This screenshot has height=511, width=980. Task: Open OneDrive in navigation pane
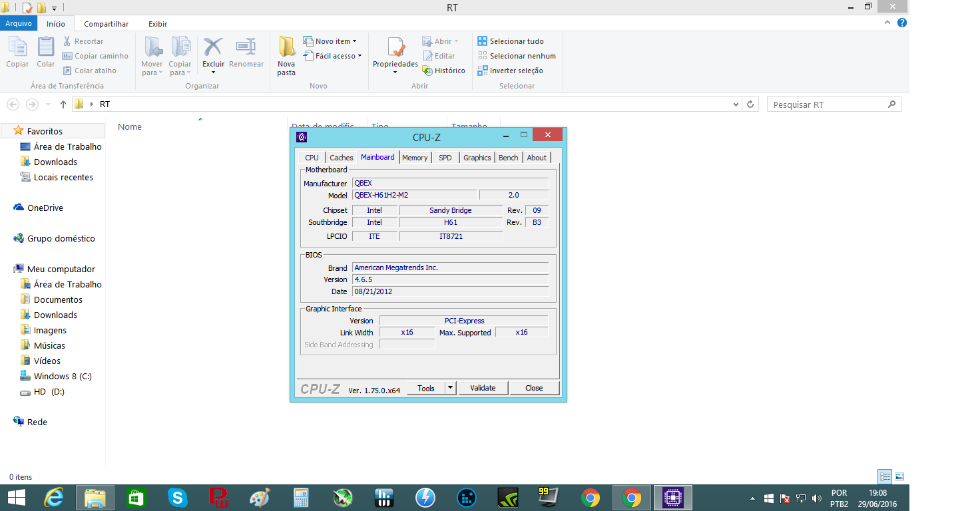tap(45, 208)
